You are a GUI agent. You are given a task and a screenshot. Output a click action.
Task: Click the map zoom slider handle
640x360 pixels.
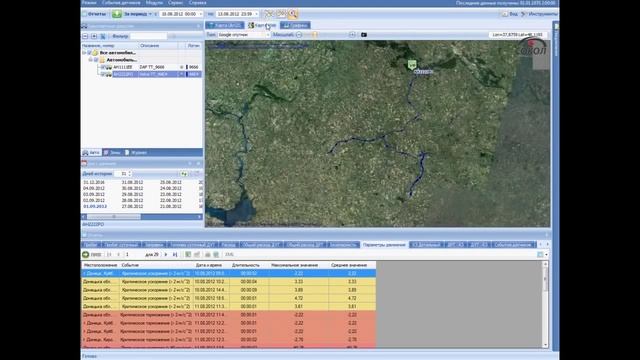pos(315,35)
